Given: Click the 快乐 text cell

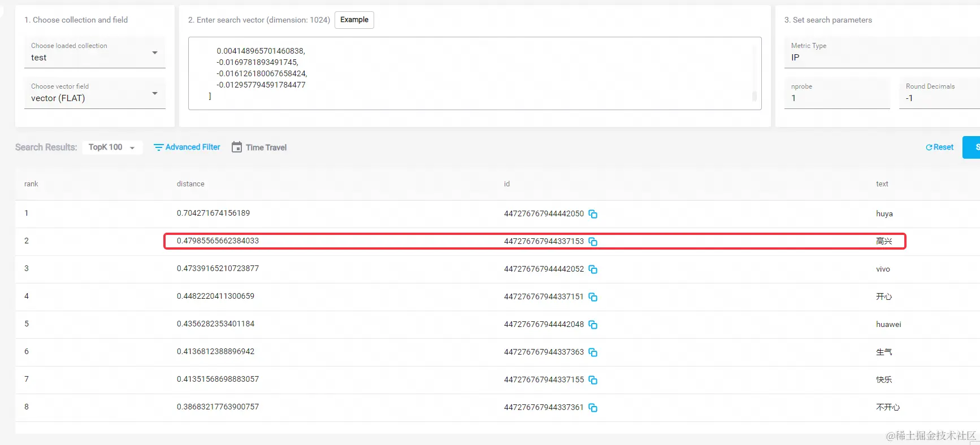Looking at the screenshot, I should coord(884,380).
